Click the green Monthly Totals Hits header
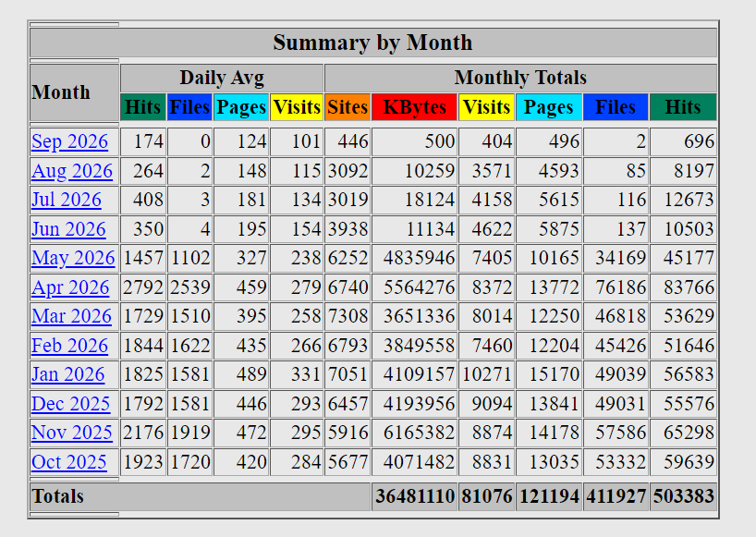The height and width of the screenshot is (537, 756). coord(683,107)
